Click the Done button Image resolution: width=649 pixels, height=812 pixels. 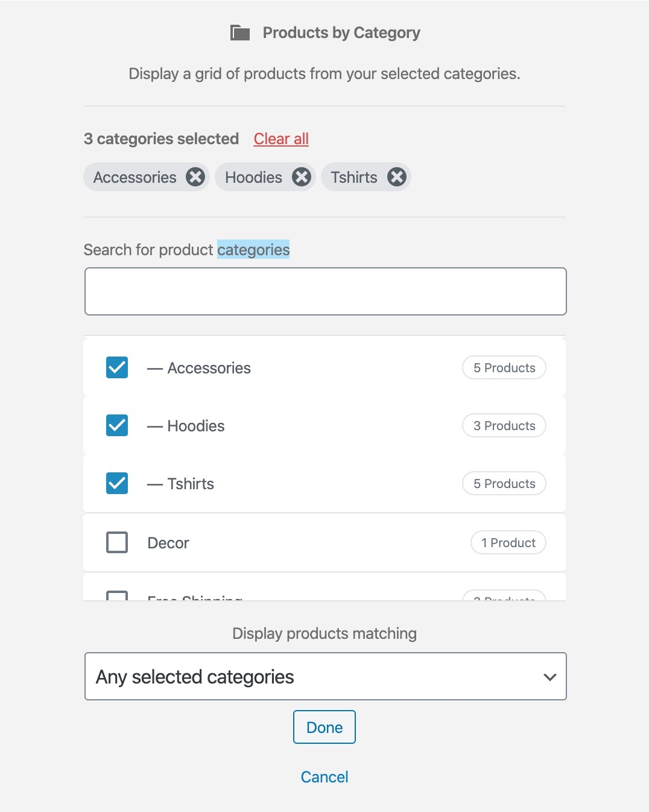coord(324,727)
